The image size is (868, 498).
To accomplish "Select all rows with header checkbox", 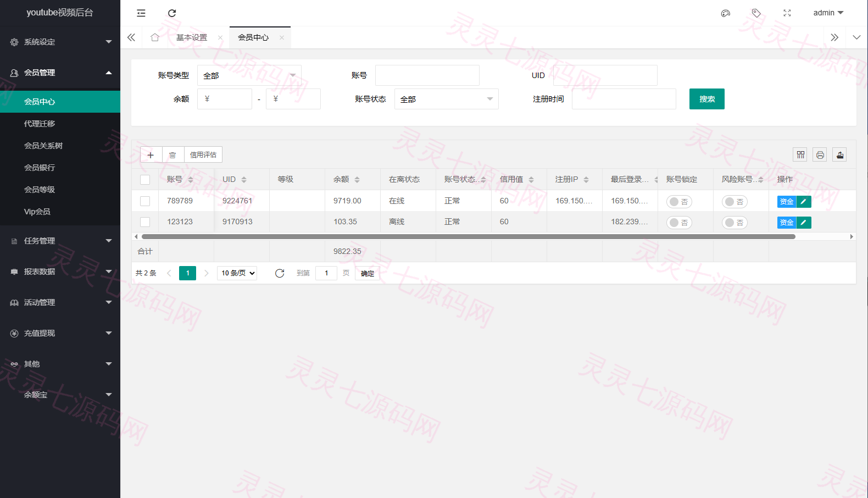I will pos(145,180).
